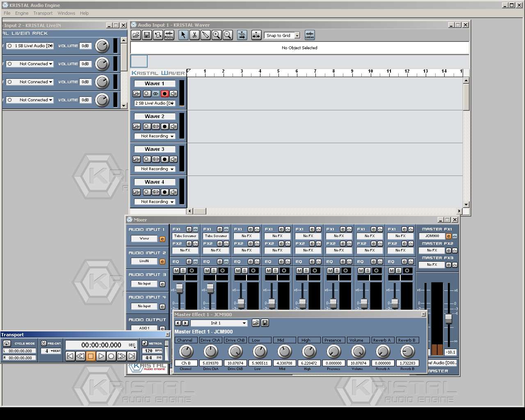Viewport: 525px width, 420px height.
Task: Click Waver horizontal scrollbar thumb
Action: click(200, 211)
